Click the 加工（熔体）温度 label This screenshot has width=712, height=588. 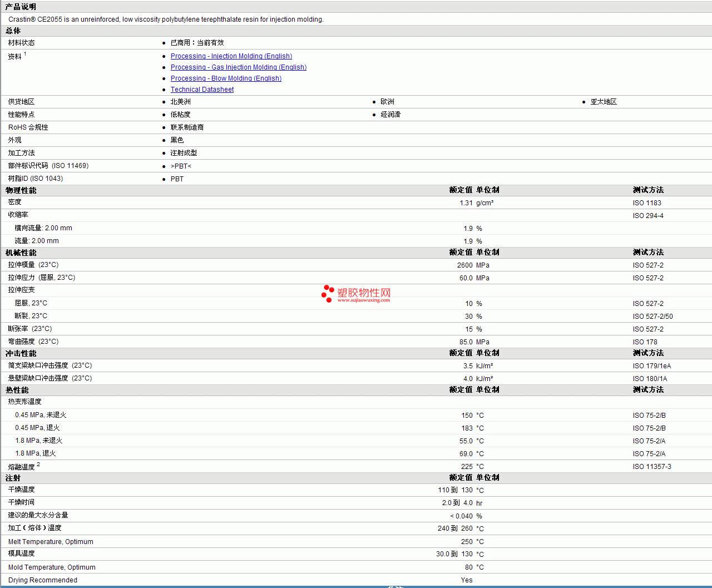34,528
